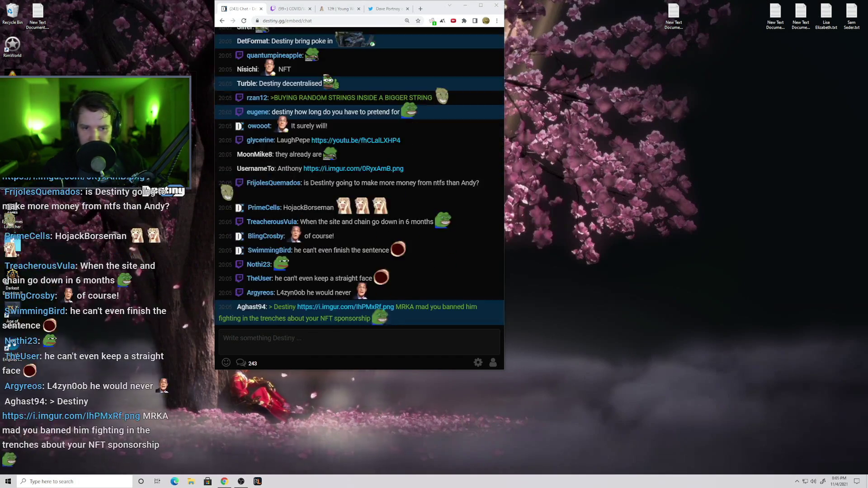Open chat settings gear icon
The image size is (868, 488).
(x=478, y=363)
